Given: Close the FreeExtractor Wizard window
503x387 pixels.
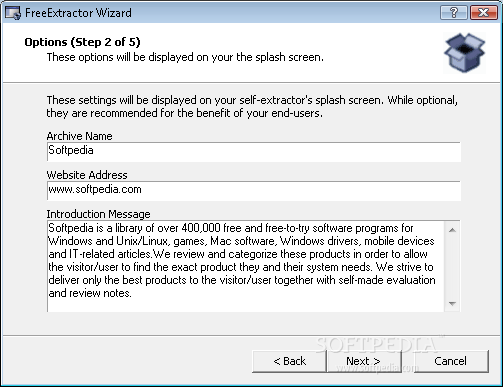Looking at the screenshot, I should click(483, 13).
